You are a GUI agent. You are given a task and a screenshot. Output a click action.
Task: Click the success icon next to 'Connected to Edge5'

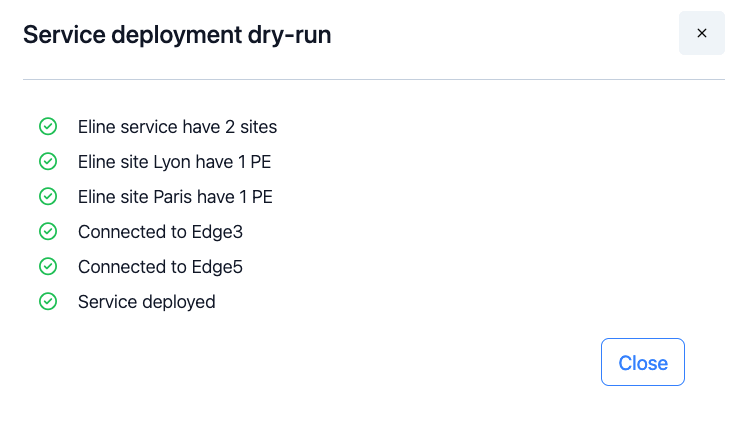47,267
